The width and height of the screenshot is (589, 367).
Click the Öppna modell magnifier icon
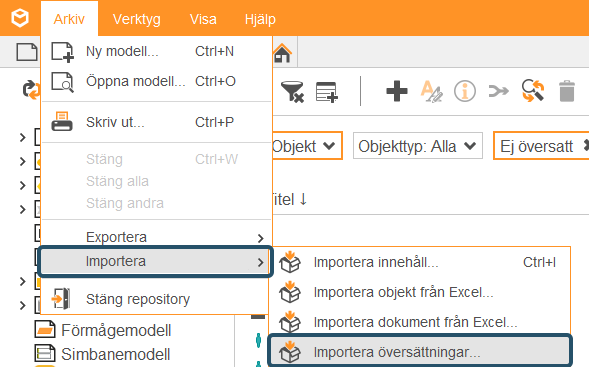pos(62,82)
